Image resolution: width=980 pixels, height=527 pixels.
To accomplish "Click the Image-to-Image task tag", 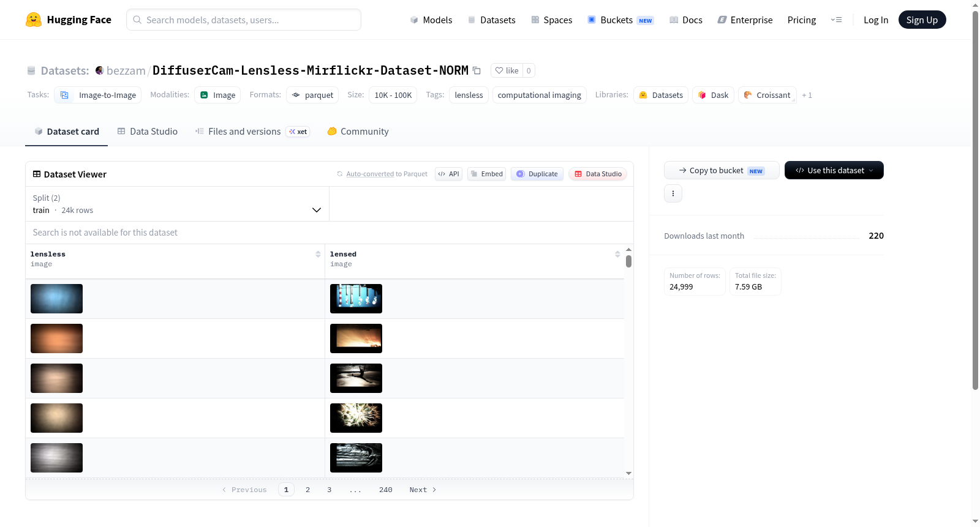I will [x=98, y=95].
